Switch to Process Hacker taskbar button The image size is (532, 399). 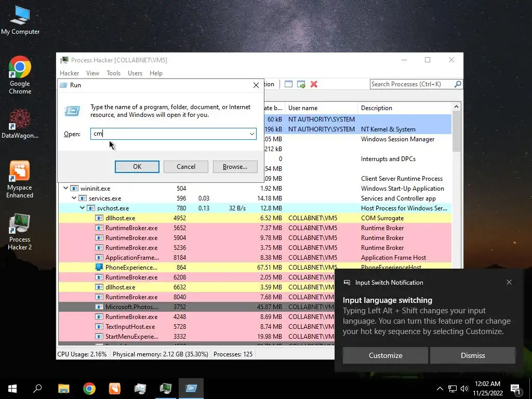click(x=166, y=389)
